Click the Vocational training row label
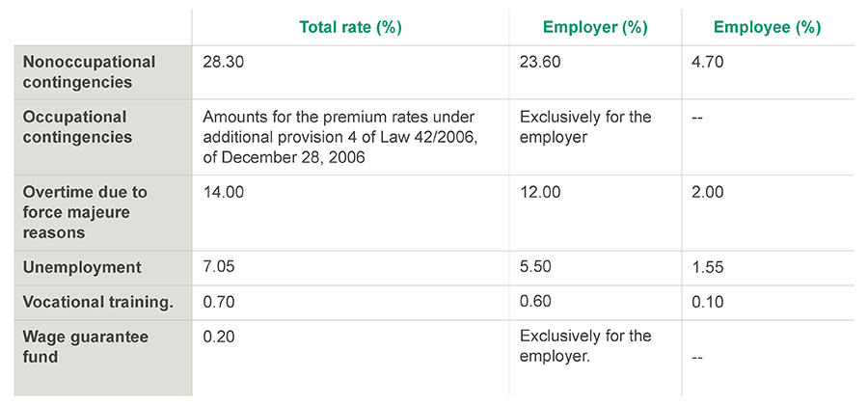This screenshot has width=868, height=405. point(98,302)
